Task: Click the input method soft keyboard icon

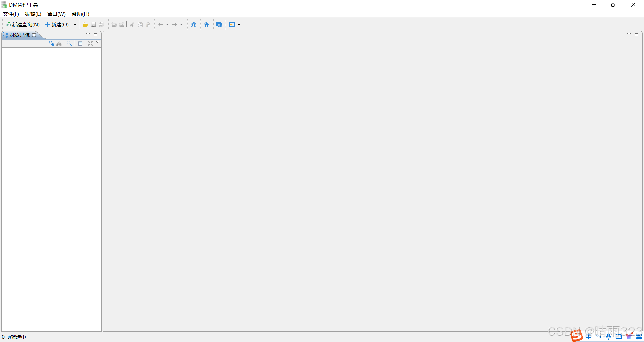Action: (x=619, y=336)
